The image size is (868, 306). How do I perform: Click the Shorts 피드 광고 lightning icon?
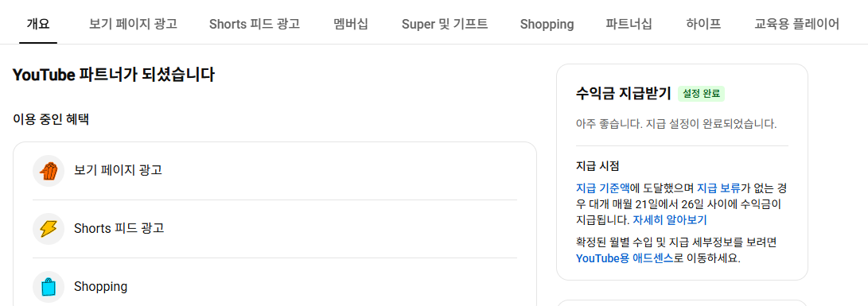point(49,229)
